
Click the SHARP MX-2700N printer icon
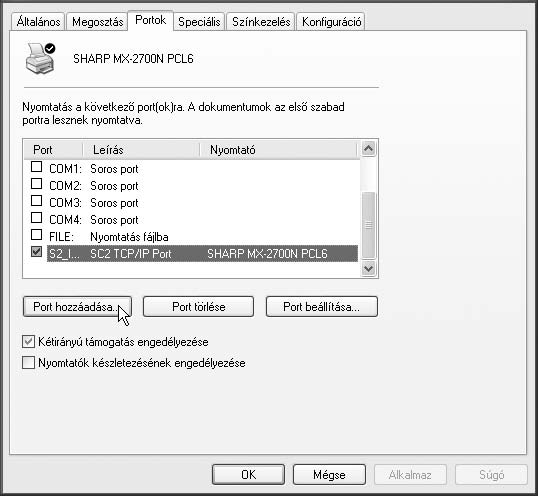pos(40,58)
